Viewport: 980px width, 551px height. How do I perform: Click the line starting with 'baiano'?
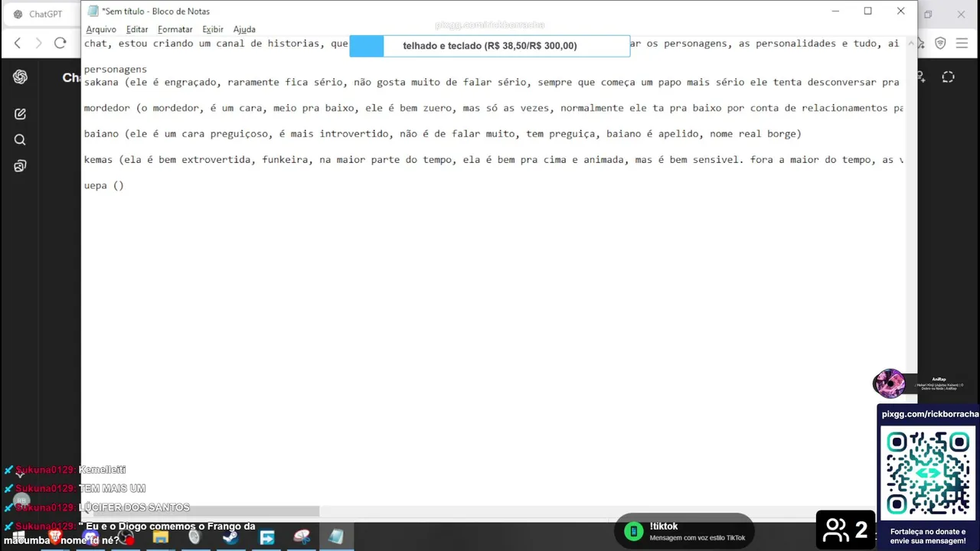point(443,134)
